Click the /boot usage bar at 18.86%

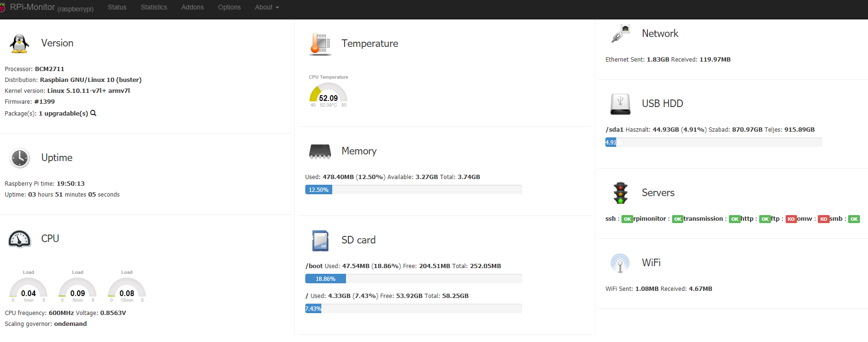point(413,279)
